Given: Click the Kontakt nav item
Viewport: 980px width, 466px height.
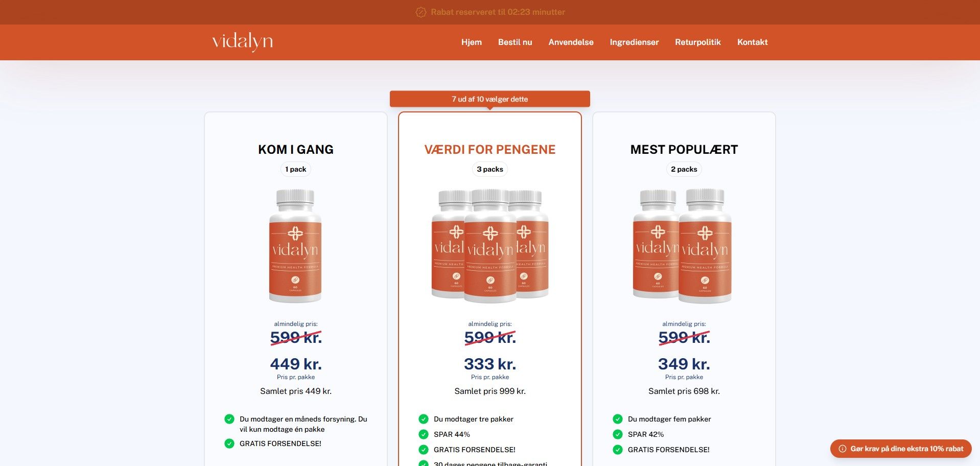Looking at the screenshot, I should [752, 42].
